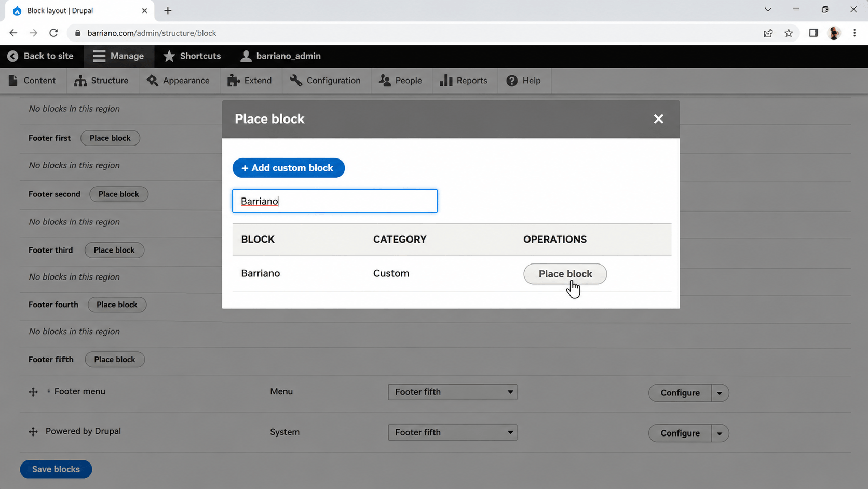The height and width of the screenshot is (489, 868).
Task: Open the Reports admin menu
Action: pos(464,81)
